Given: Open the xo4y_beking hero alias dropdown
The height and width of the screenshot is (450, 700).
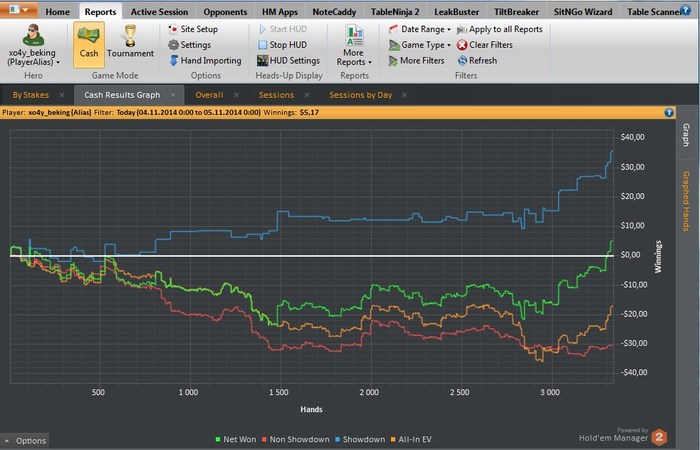Looking at the screenshot, I should tap(33, 46).
